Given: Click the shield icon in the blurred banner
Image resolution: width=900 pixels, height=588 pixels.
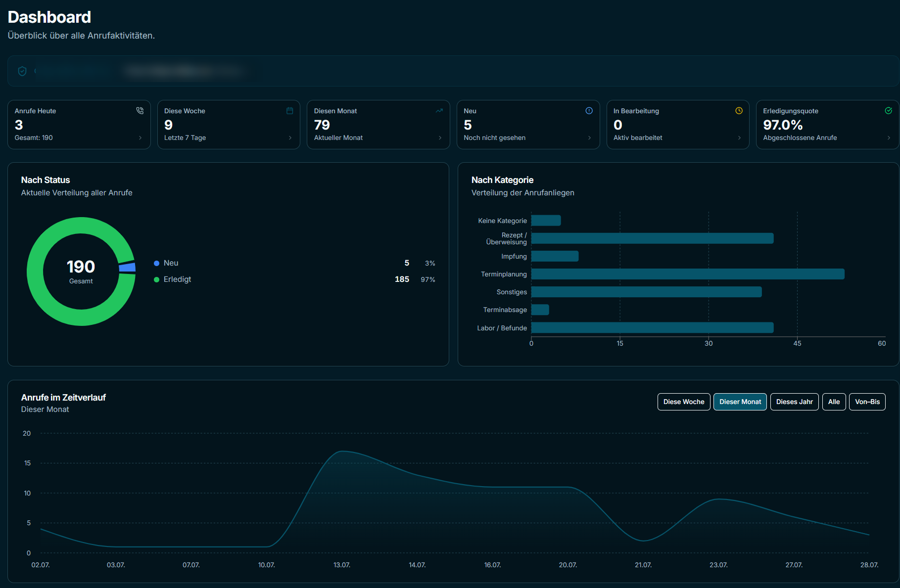Looking at the screenshot, I should [22, 71].
